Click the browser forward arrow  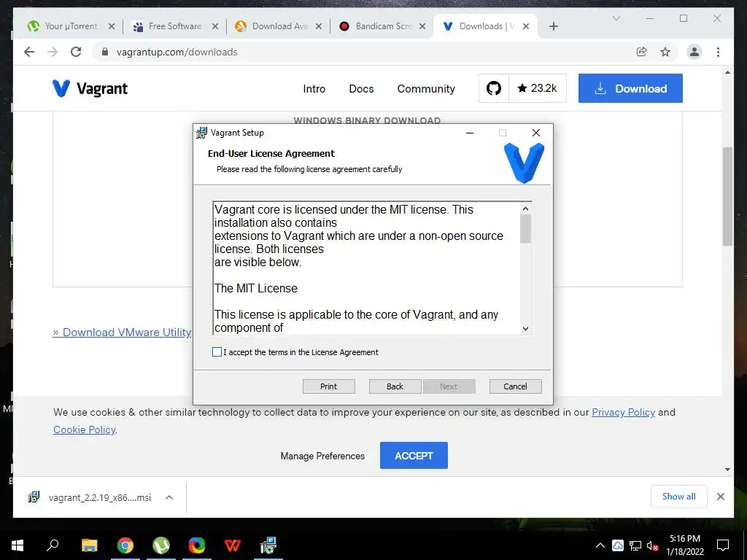click(53, 52)
